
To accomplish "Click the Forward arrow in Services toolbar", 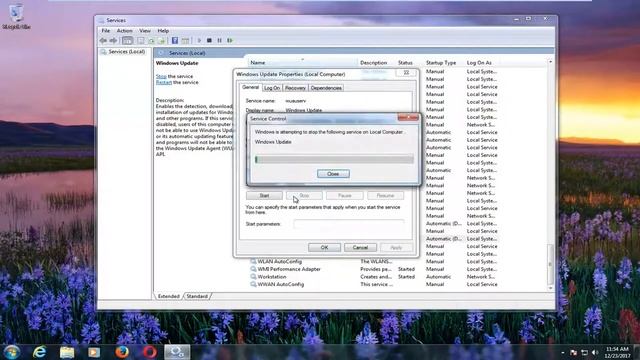I will pos(113,40).
